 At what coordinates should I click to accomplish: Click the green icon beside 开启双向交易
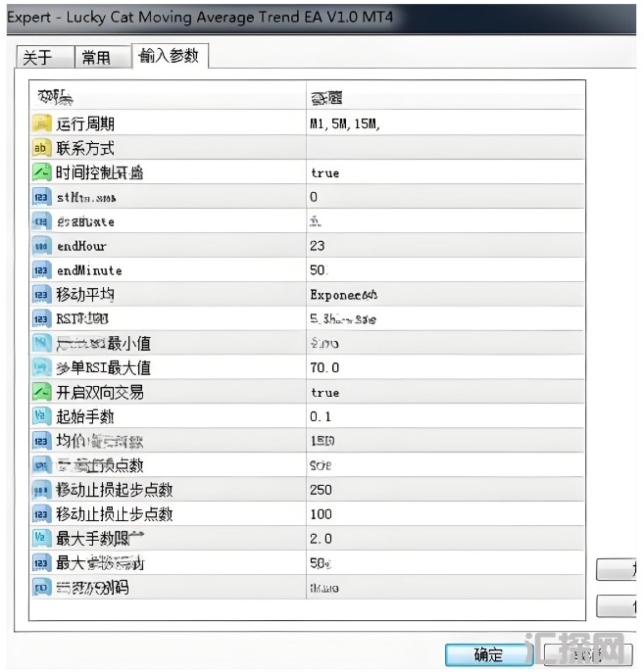pyautogui.click(x=41, y=392)
